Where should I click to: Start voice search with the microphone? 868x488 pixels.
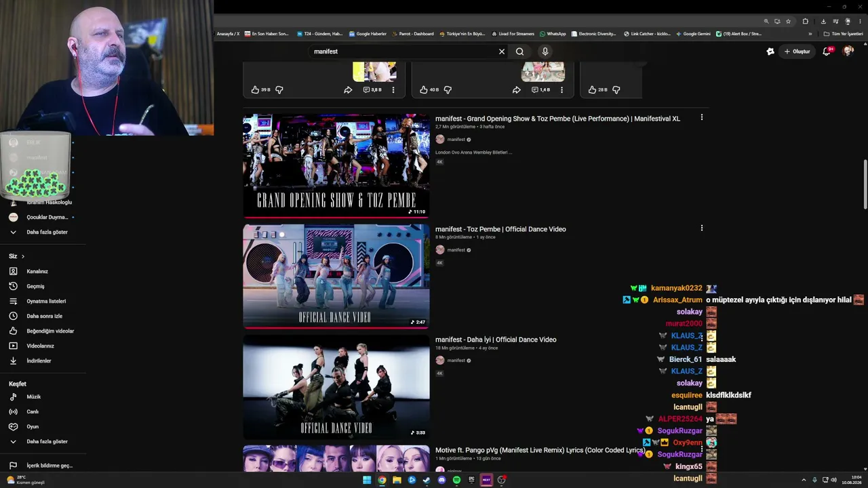545,52
